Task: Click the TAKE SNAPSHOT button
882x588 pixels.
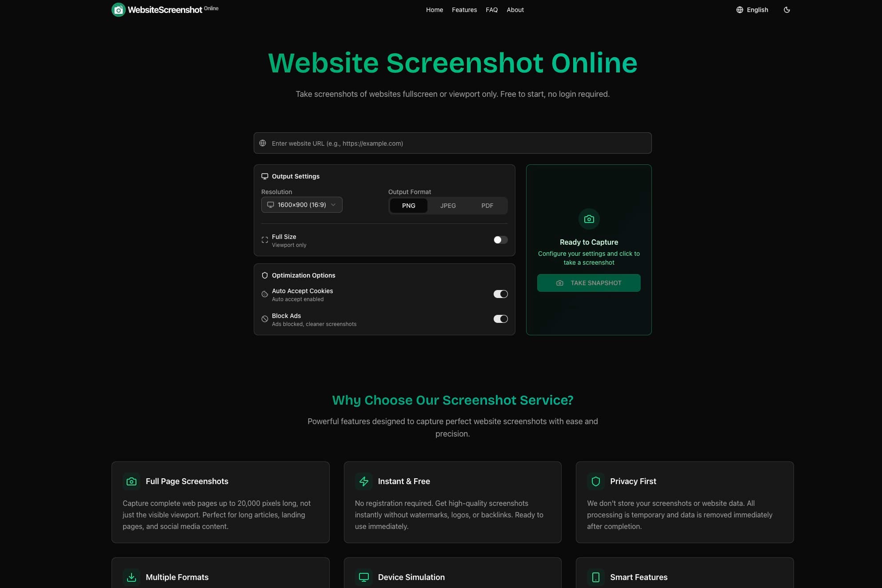Action: tap(589, 283)
